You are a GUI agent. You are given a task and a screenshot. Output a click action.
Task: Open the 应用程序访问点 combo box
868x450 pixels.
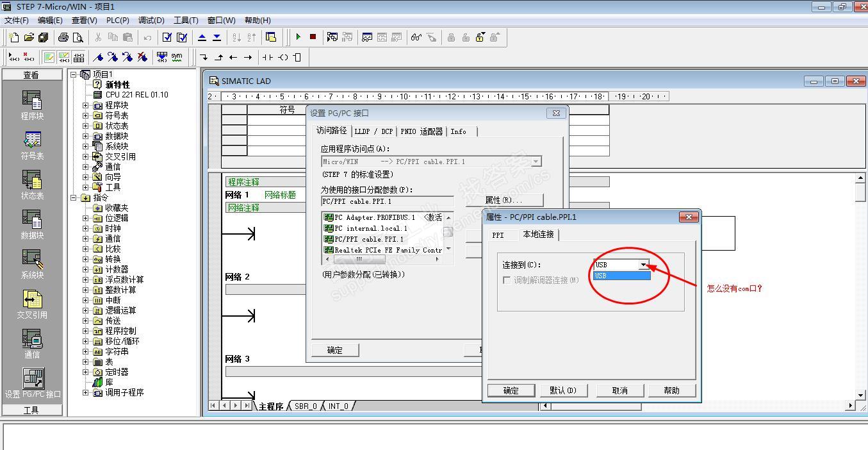tap(431, 162)
